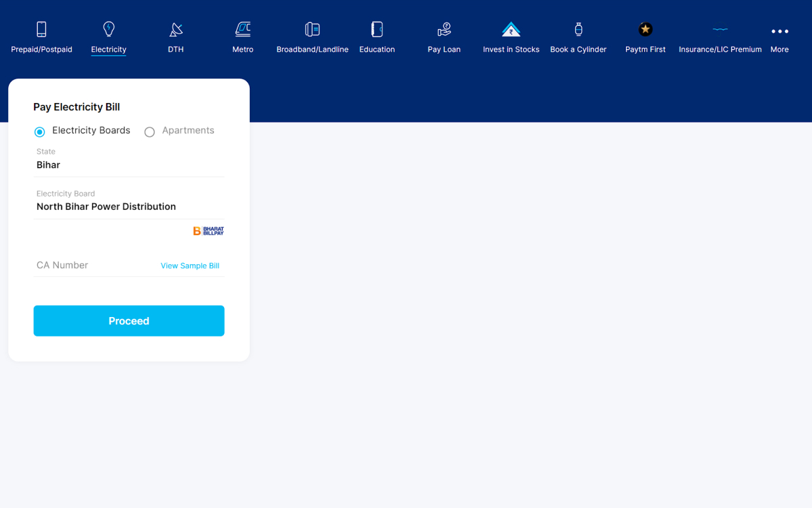The image size is (812, 508).
Task: Select the Broadband/Landline bill icon
Action: coord(312,30)
